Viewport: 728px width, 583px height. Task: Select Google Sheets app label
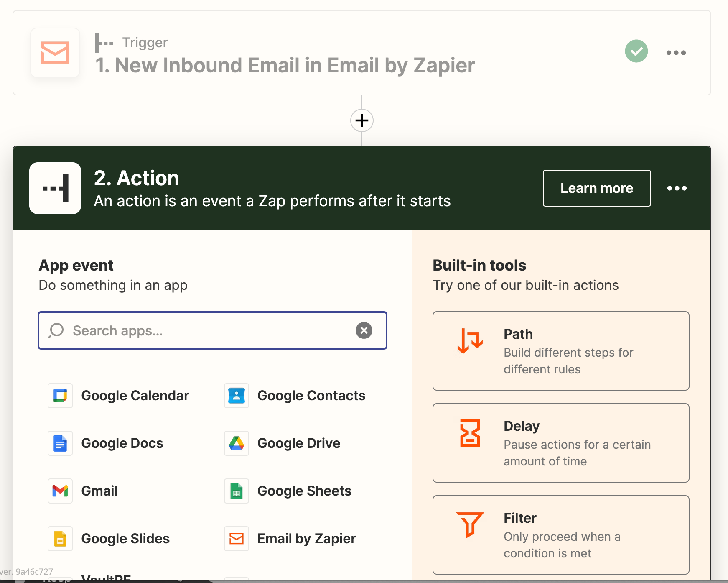[x=304, y=491]
